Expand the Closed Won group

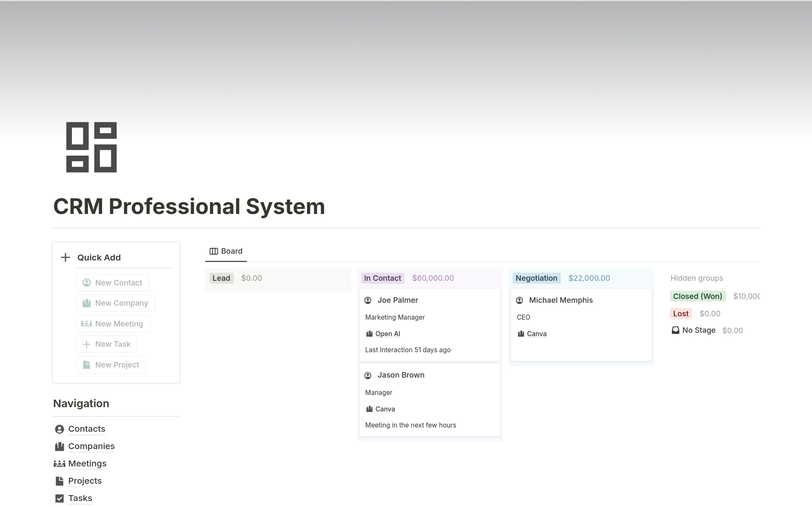click(698, 296)
